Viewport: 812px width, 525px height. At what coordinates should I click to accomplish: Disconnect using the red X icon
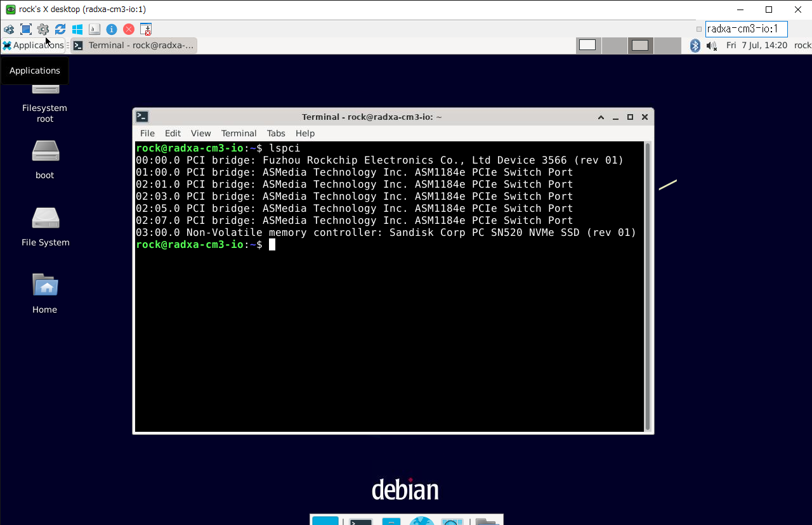click(x=129, y=29)
